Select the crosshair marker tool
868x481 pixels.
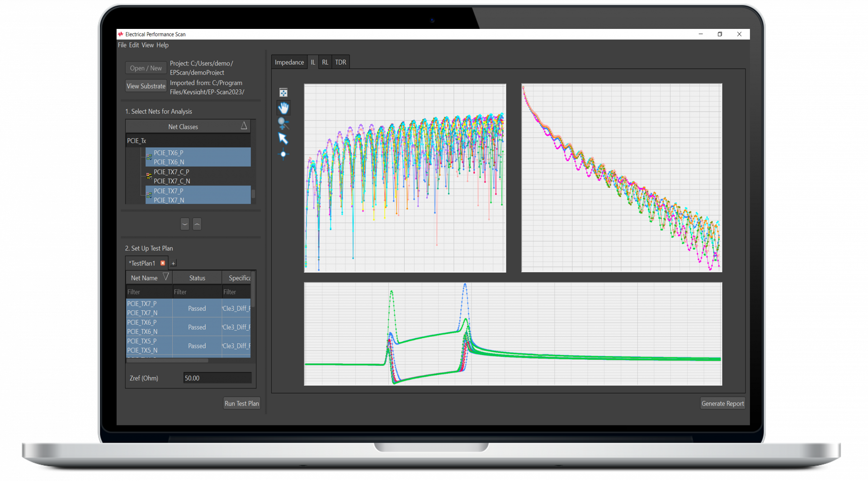(283, 154)
